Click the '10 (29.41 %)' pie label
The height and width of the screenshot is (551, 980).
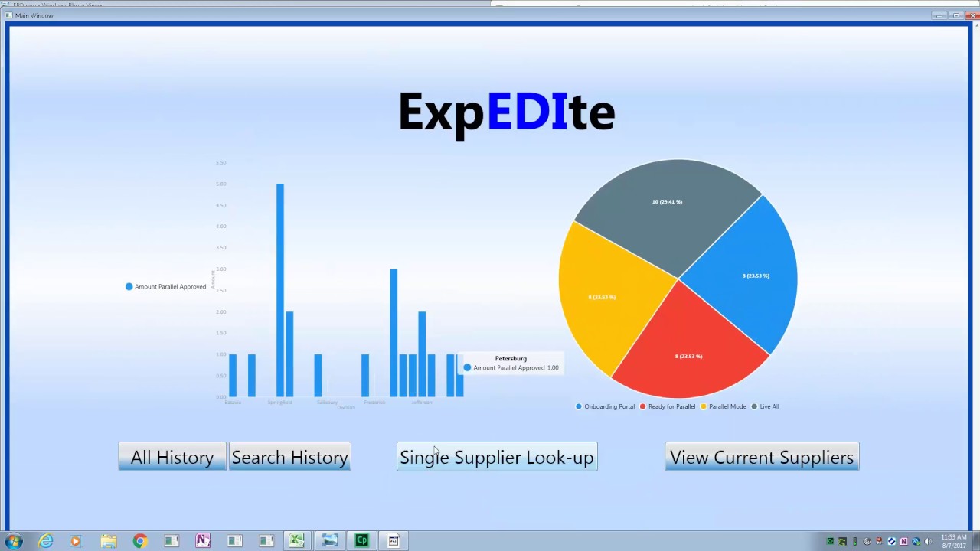point(667,201)
